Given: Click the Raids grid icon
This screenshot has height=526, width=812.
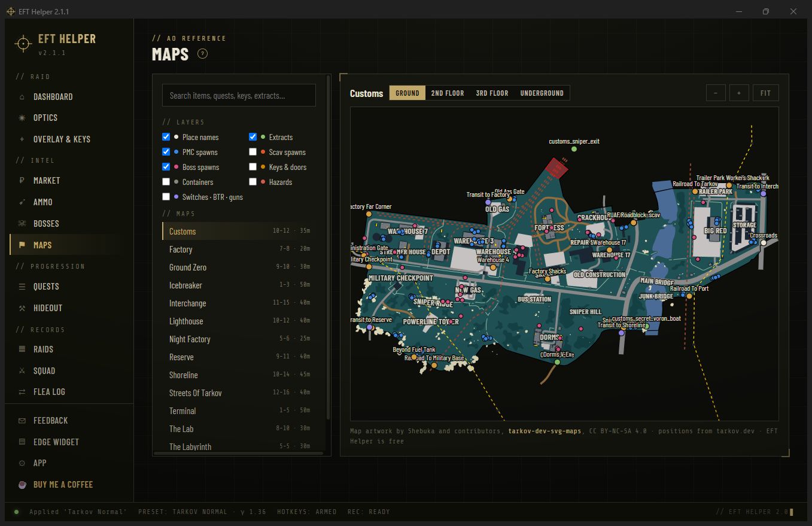Looking at the screenshot, I should [22, 349].
